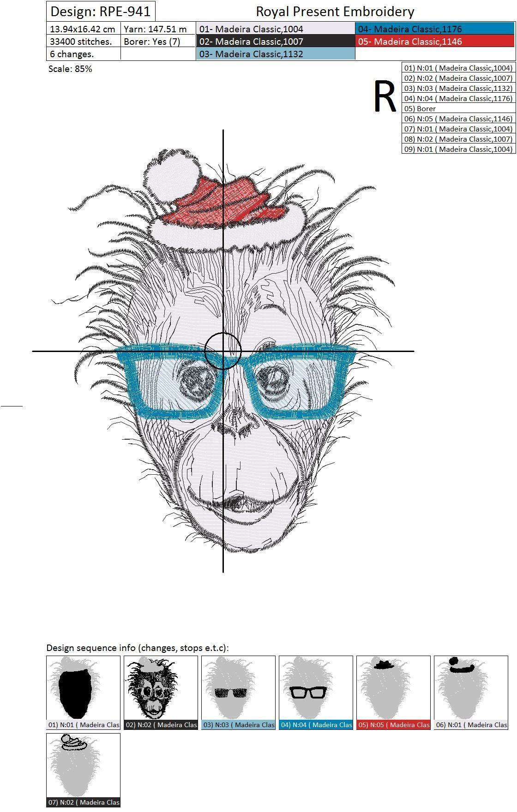Screen dimensions: 517x812
Task: Pick red swatch 05 Madeira Classic 1146
Action: point(435,42)
